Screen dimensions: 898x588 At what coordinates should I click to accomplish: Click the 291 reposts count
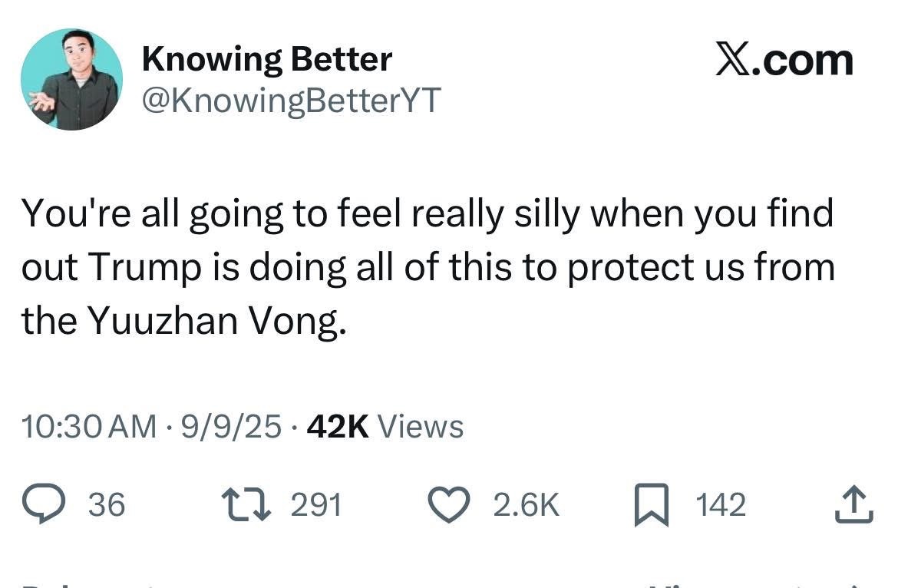tap(316, 504)
